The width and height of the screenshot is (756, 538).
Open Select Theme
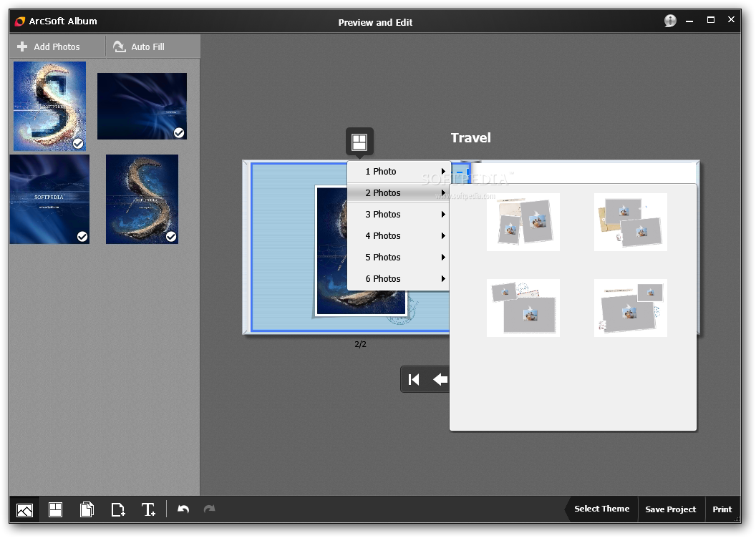coord(601,509)
